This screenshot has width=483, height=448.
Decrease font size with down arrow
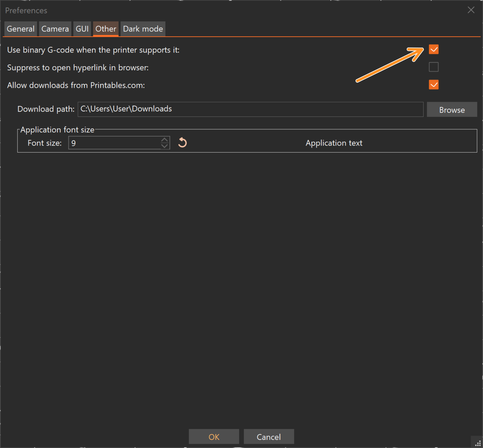165,146
